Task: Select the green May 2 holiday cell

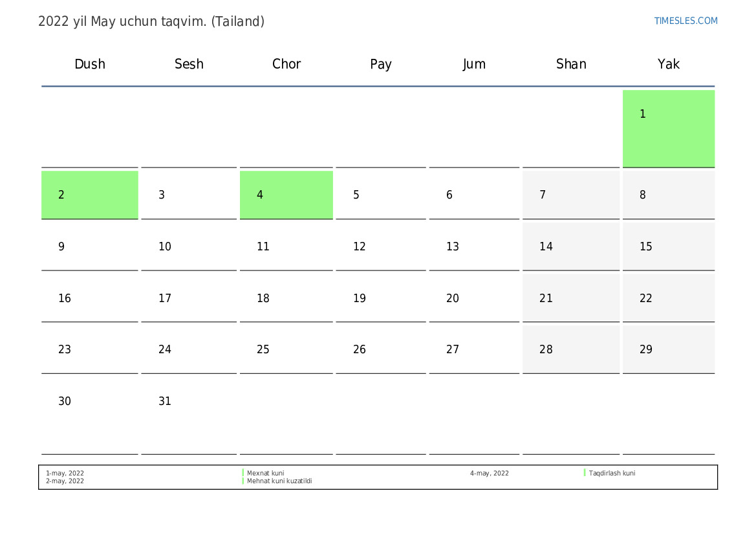Action: [89, 195]
